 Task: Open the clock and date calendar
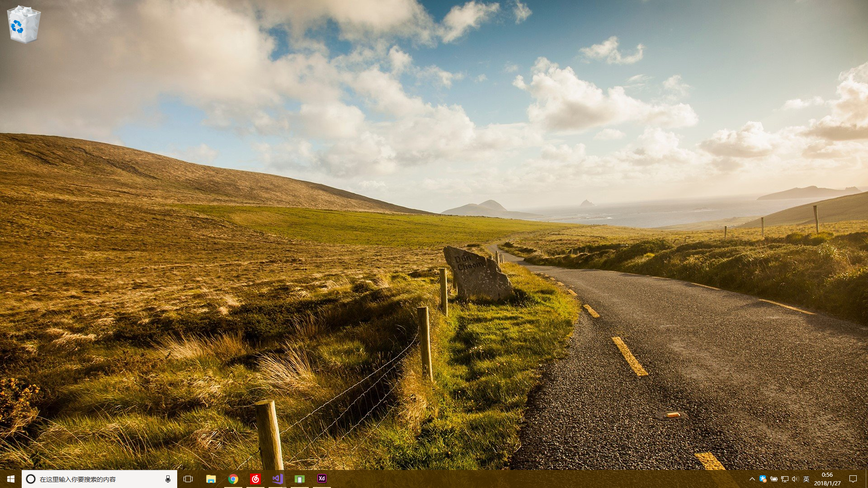click(827, 479)
